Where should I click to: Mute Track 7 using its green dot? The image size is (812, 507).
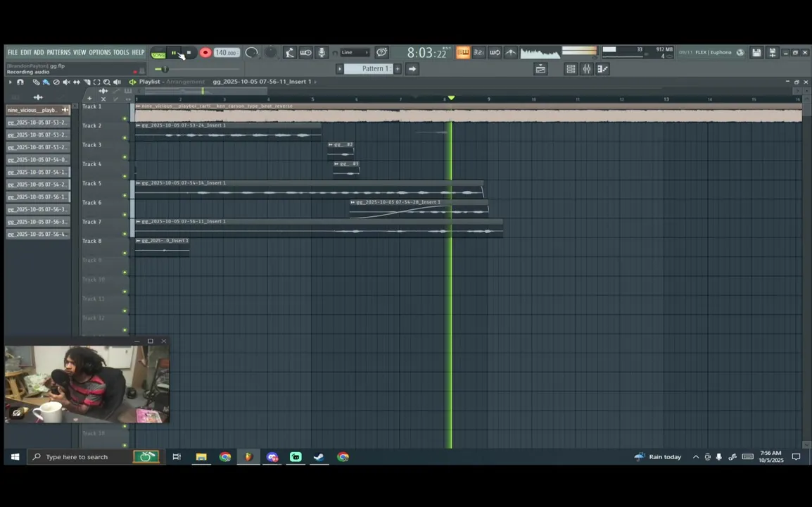click(x=125, y=234)
